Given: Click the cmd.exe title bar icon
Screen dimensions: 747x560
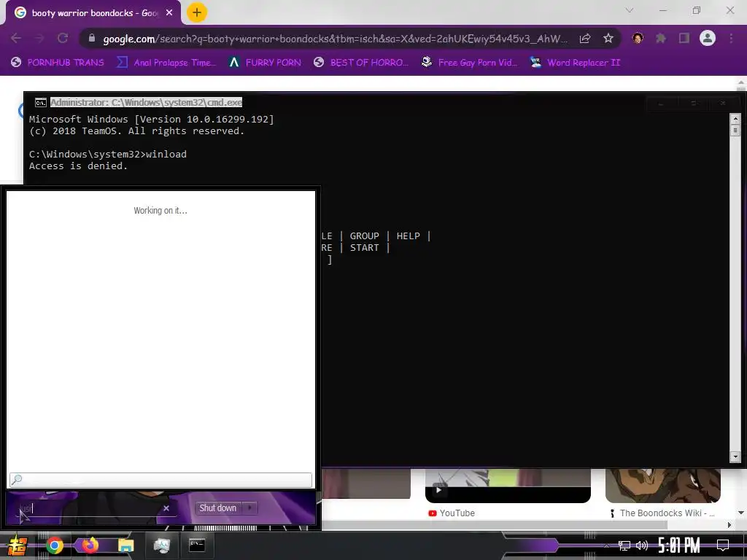Looking at the screenshot, I should 41,102.
